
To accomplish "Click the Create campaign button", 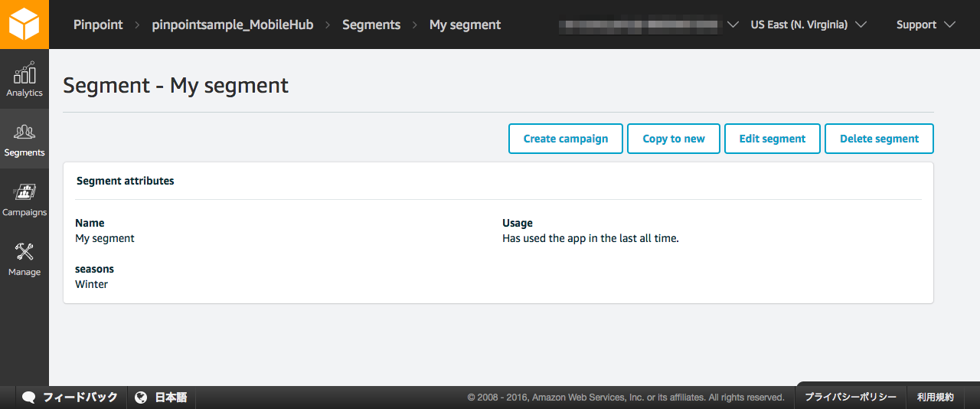I will point(566,139).
